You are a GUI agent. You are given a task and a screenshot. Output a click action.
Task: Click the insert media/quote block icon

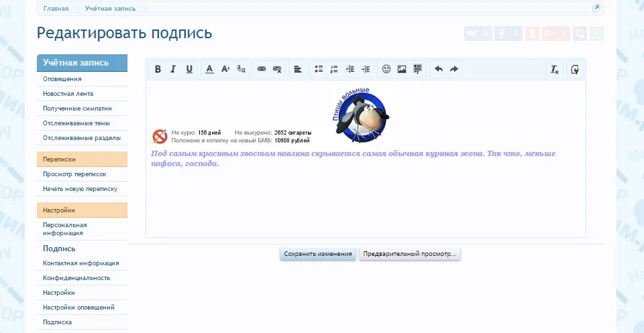point(418,69)
